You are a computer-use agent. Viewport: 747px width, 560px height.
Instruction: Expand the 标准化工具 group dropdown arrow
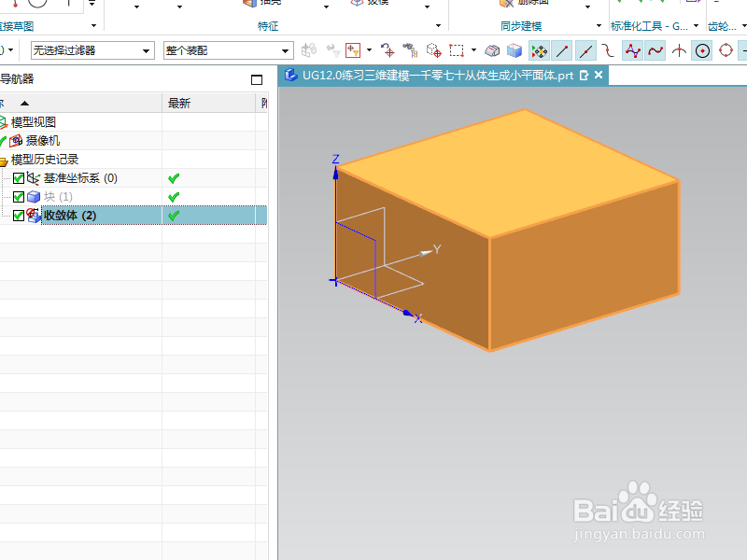[x=696, y=26]
